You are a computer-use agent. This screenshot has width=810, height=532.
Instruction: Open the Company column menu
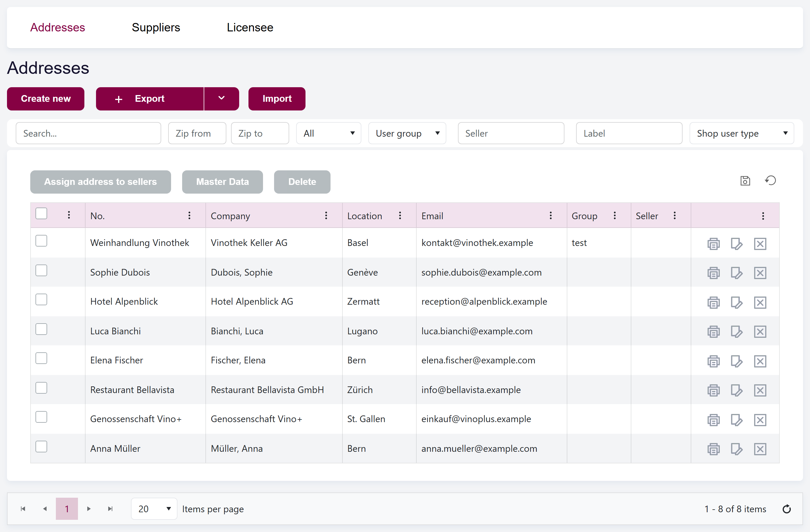(326, 215)
